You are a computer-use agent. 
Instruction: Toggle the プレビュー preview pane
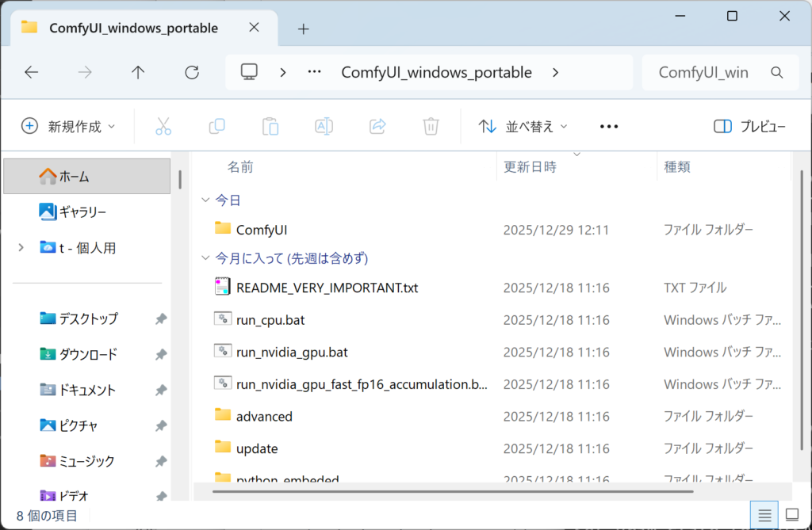pos(749,126)
